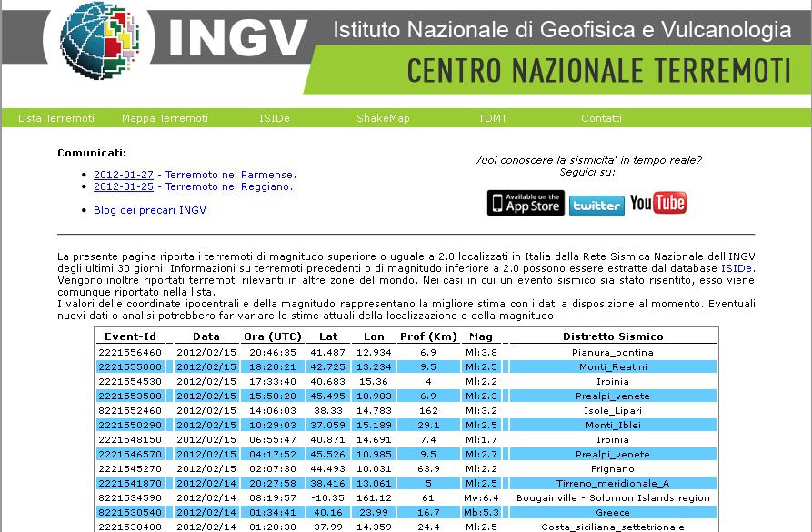The width and height of the screenshot is (812, 532).
Task: Click the 18:20:21 time cell
Action: tap(273, 366)
